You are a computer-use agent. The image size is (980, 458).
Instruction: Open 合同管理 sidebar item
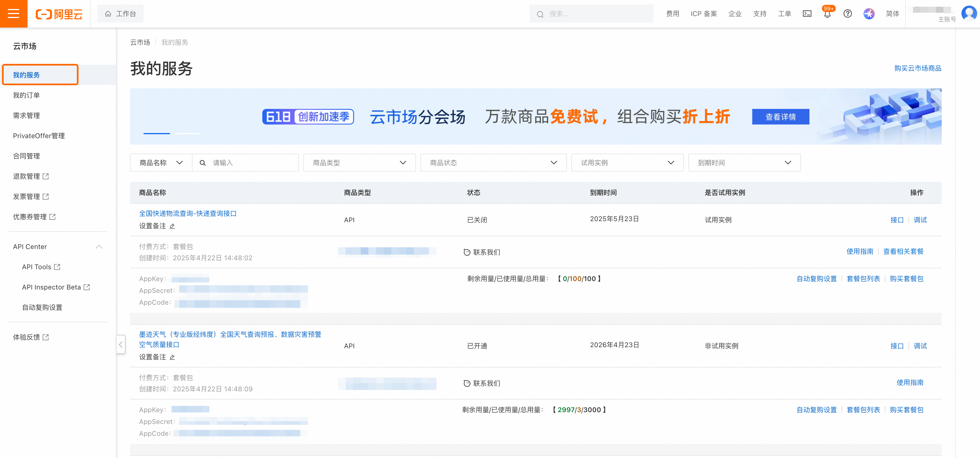(x=26, y=156)
